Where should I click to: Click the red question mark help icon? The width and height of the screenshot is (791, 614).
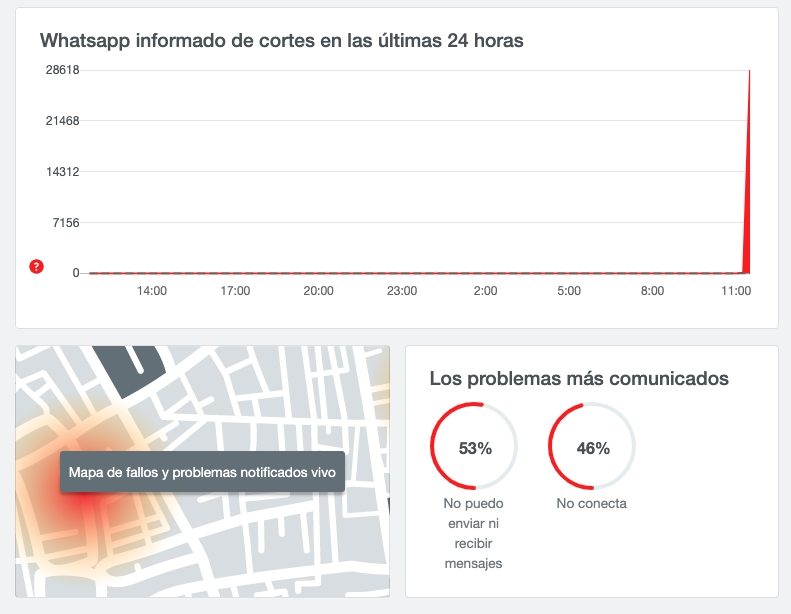pyautogui.click(x=36, y=266)
